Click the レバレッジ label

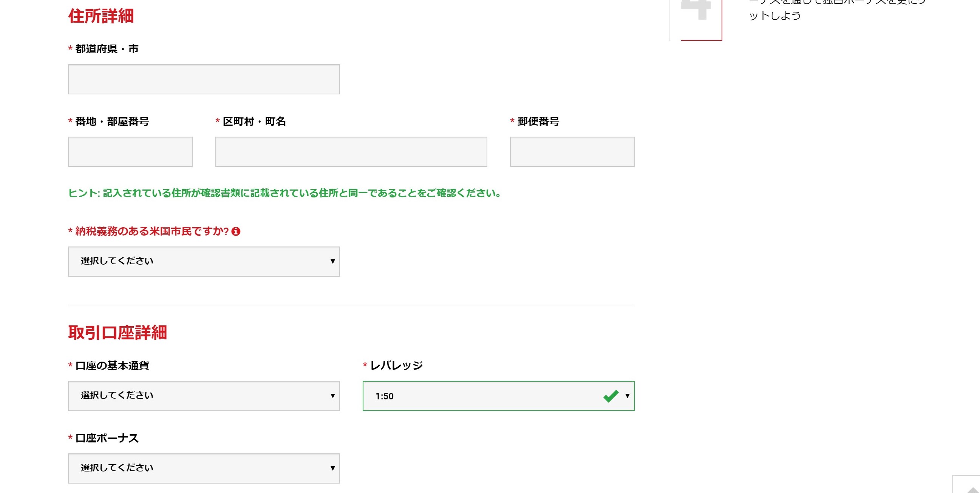click(x=396, y=366)
